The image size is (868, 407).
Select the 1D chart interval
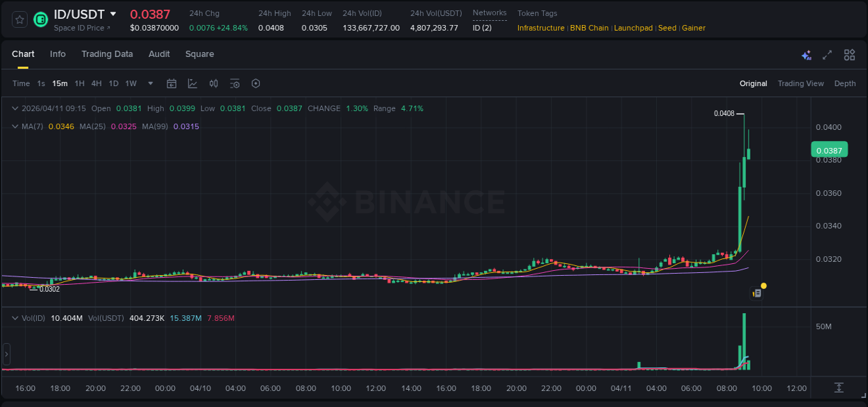pos(113,83)
